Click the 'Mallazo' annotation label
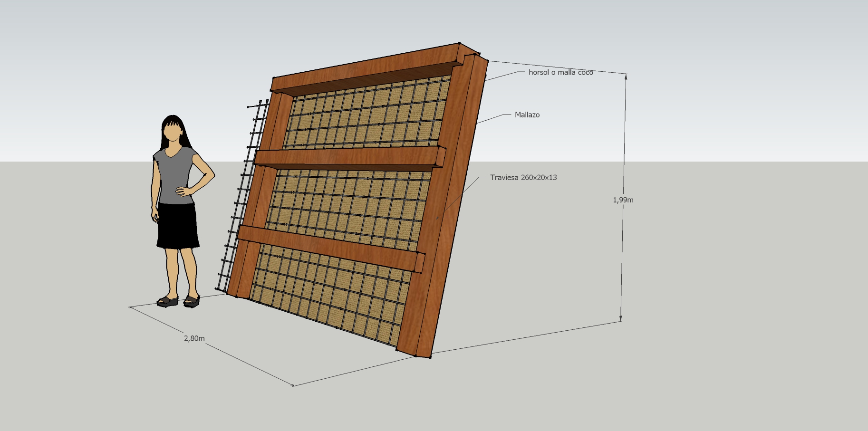 [527, 115]
